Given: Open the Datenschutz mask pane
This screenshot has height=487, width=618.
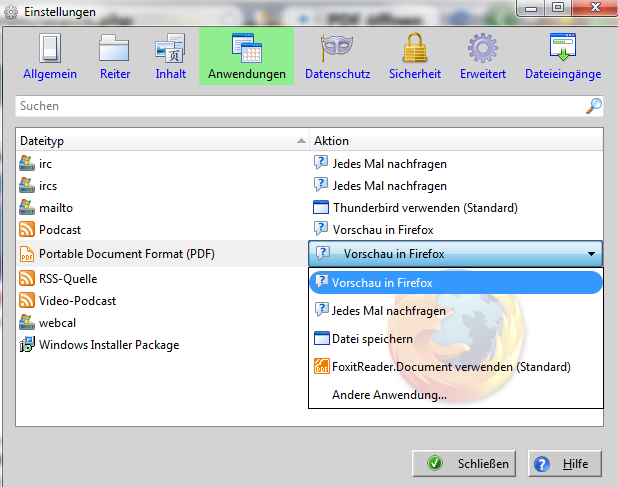Looking at the screenshot, I should [x=337, y=56].
